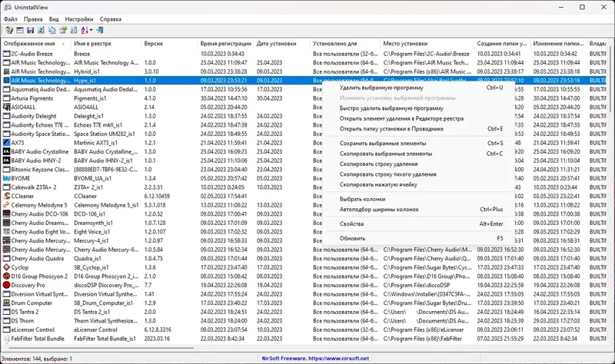Sort by 'Место установки' column header
Image resolution: width=615 pixels, height=364 pixels.
pyautogui.click(x=427, y=44)
